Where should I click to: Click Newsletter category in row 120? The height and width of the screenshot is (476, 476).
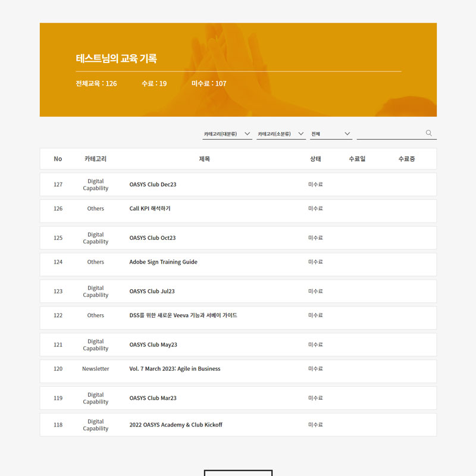[95, 369]
